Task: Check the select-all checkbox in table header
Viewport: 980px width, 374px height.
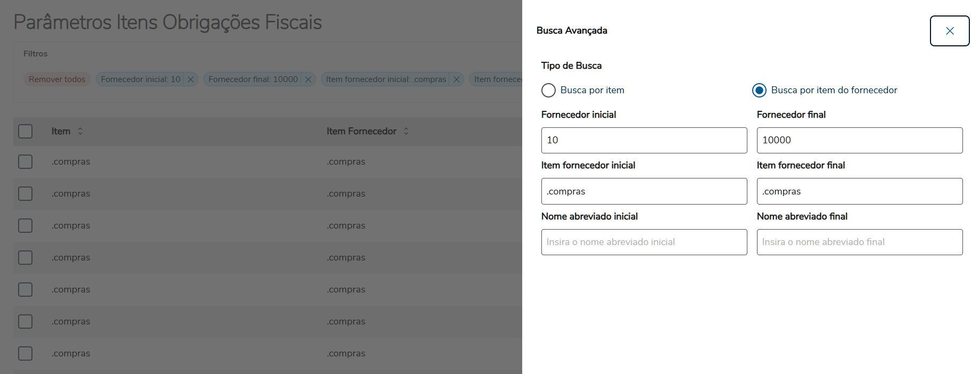Action: click(x=26, y=131)
